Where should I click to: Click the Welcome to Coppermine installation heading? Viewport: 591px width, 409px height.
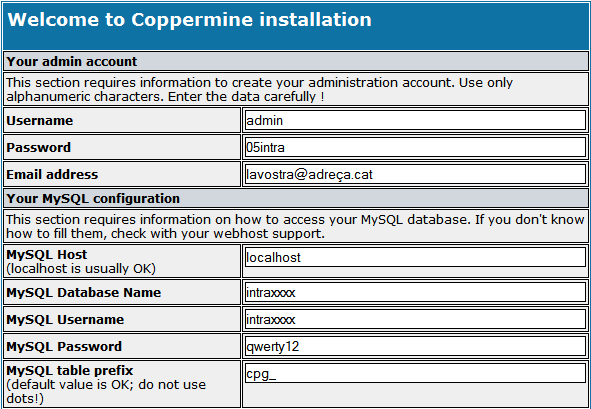click(190, 20)
